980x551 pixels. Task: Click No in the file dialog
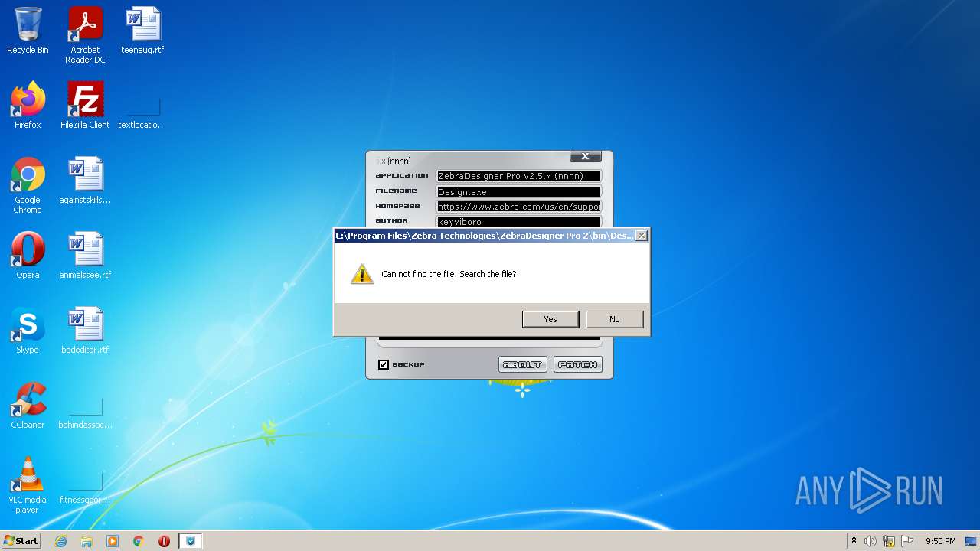click(615, 319)
